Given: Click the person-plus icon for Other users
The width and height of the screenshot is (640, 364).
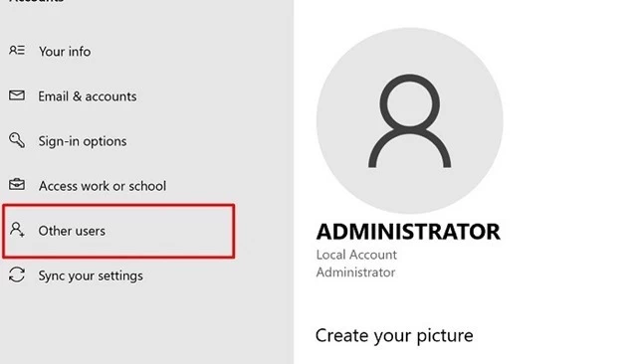Looking at the screenshot, I should (x=17, y=230).
